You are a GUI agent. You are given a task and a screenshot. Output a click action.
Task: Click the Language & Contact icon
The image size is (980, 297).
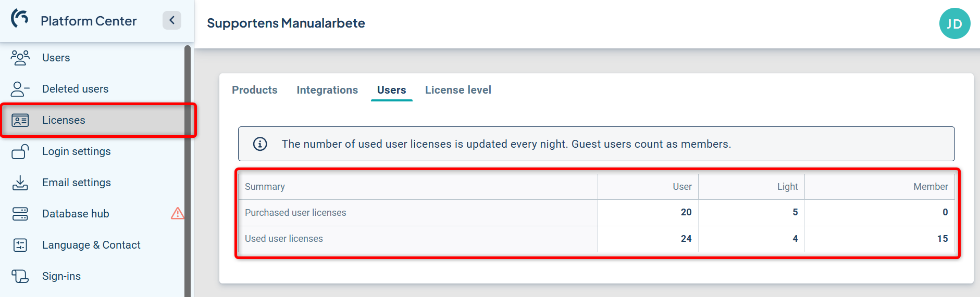20,245
